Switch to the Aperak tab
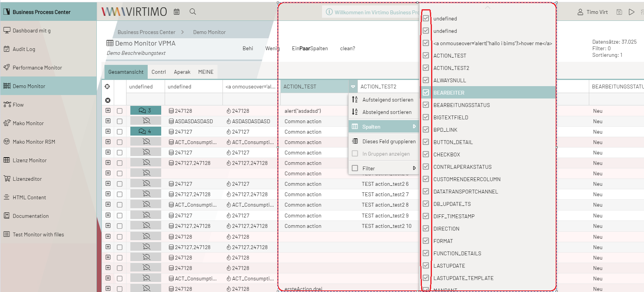 click(x=182, y=72)
